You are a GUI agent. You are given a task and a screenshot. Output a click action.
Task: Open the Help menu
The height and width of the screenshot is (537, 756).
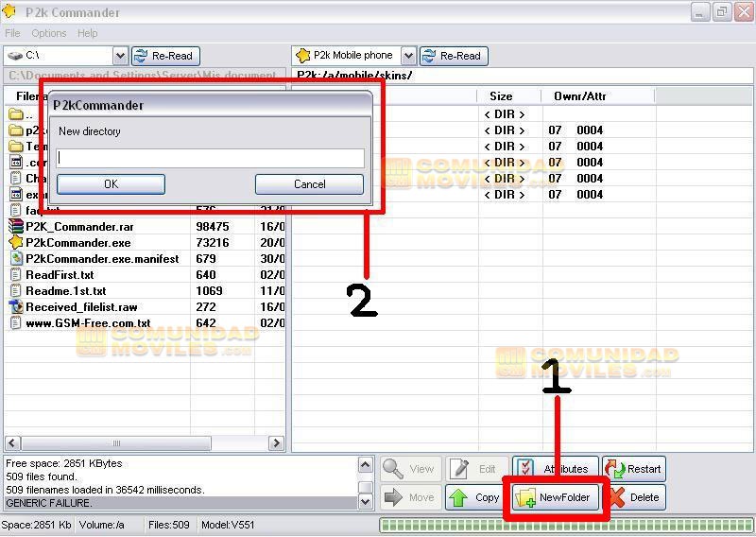pyautogui.click(x=88, y=33)
